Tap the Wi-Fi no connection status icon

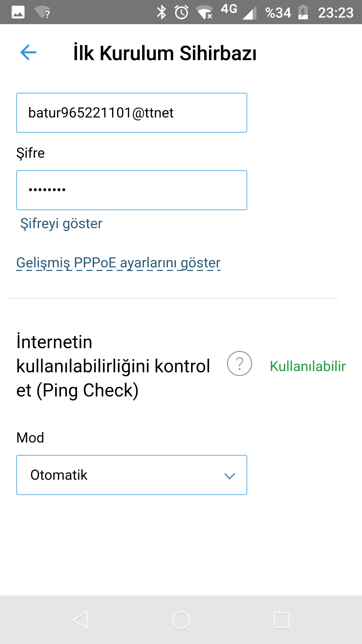click(205, 12)
